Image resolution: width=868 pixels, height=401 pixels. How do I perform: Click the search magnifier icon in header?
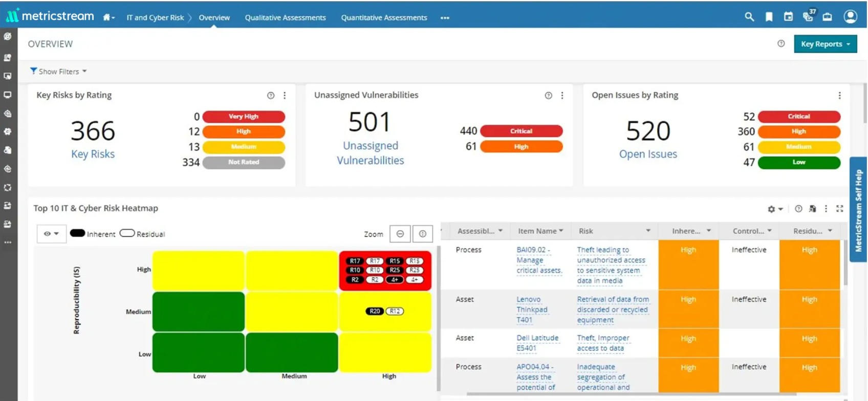coord(749,17)
